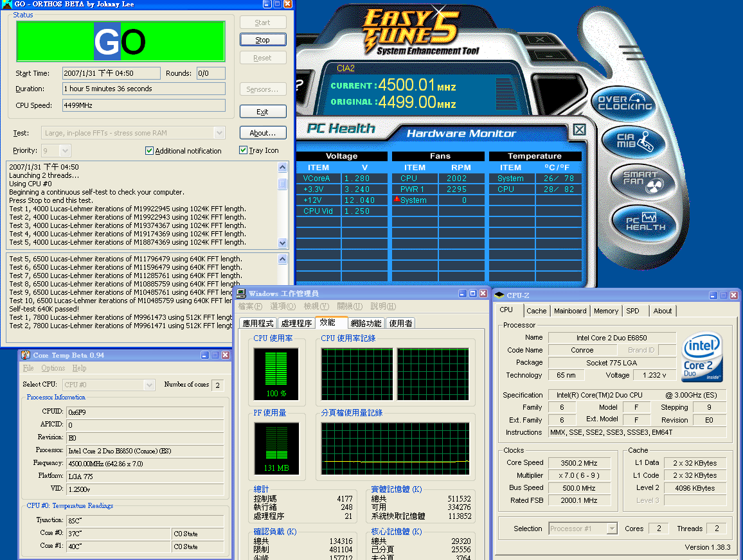Open File menu in Core Temp
Screen dimensions: 743x560
coord(28,368)
